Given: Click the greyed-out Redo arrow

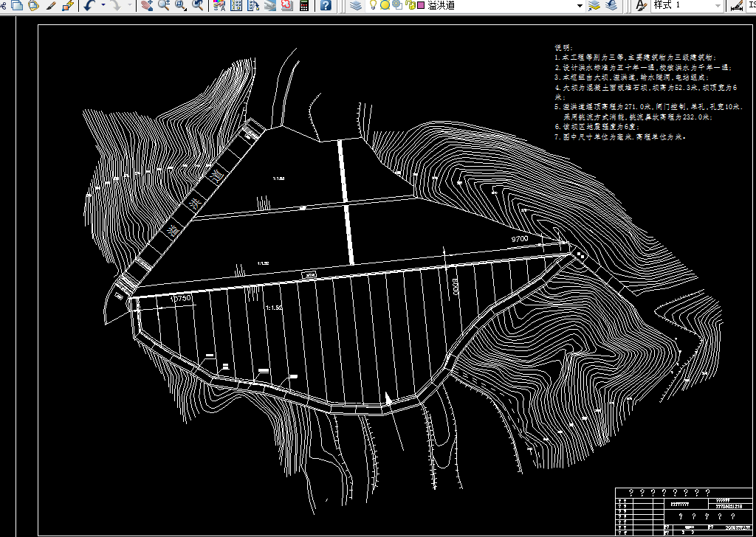Looking at the screenshot, I should [116, 5].
